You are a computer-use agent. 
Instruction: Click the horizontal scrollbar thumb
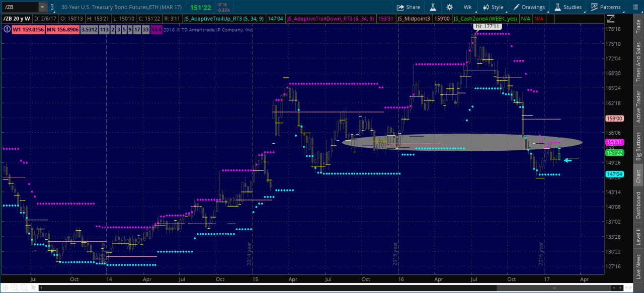tap(553, 287)
